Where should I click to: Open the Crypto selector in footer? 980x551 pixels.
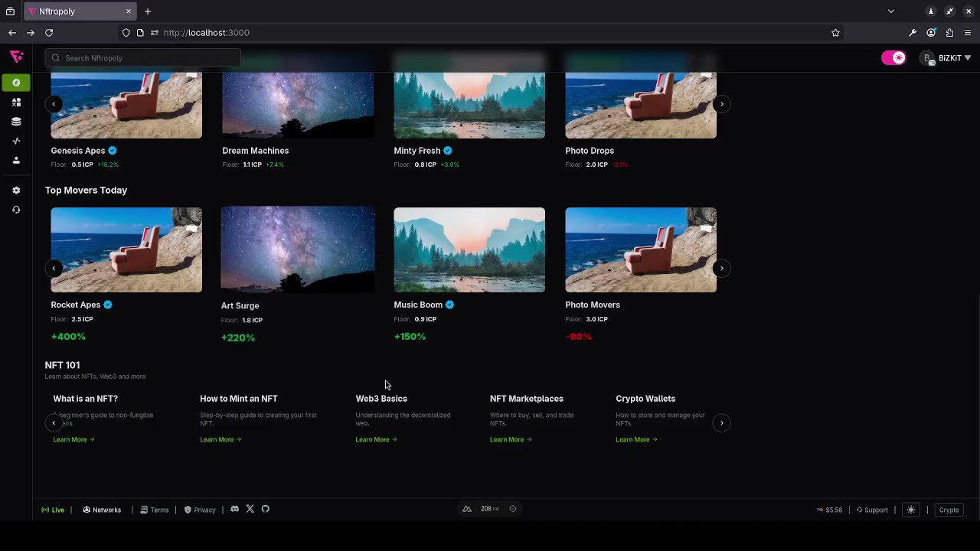click(949, 510)
